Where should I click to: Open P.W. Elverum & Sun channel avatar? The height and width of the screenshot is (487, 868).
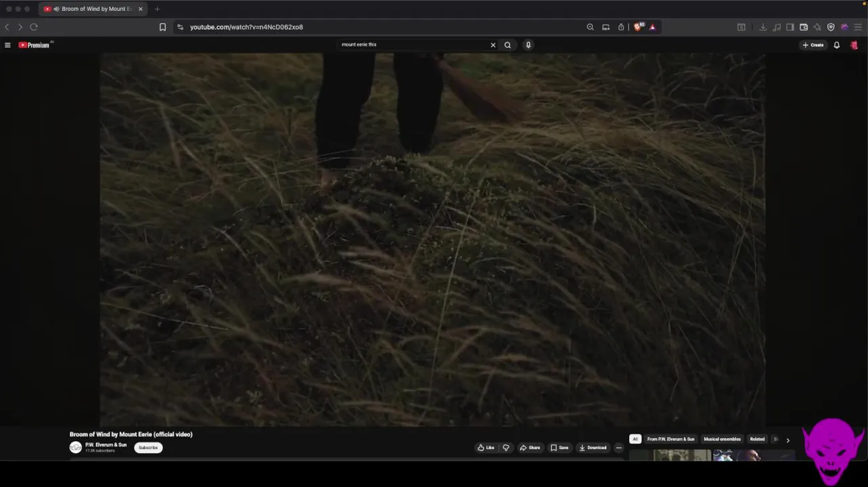pos(76,447)
